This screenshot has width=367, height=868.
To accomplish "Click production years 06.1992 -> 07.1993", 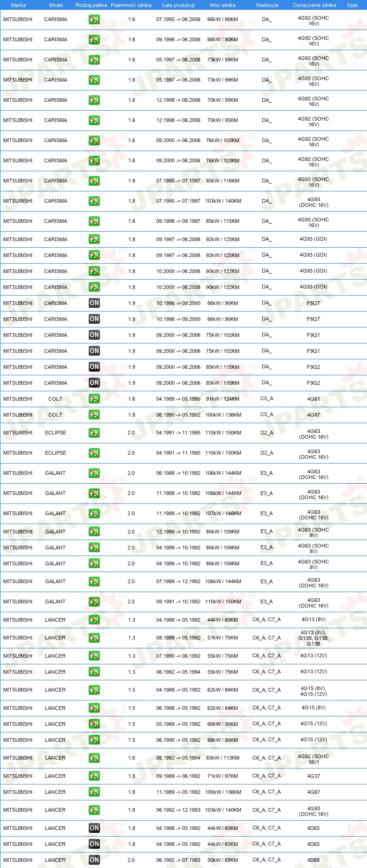I will click(x=178, y=860).
